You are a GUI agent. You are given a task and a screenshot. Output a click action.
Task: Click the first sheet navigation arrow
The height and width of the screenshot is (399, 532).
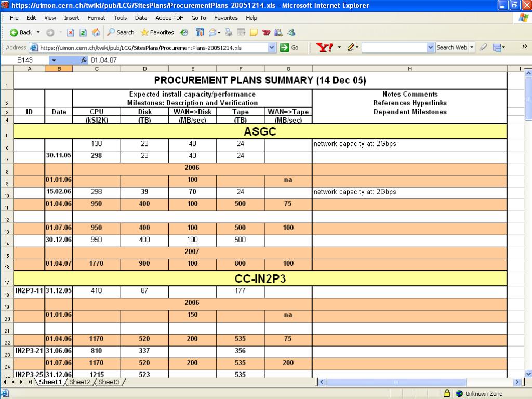(4, 382)
